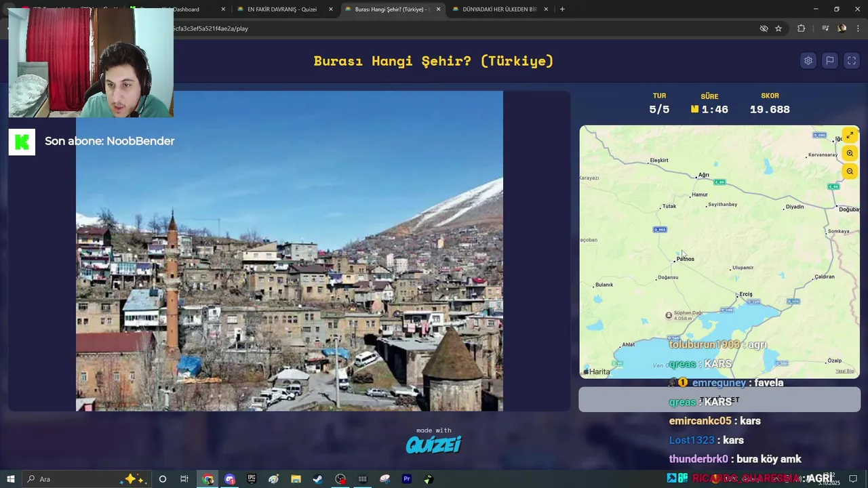Click Ulupamir on the map

click(x=743, y=268)
